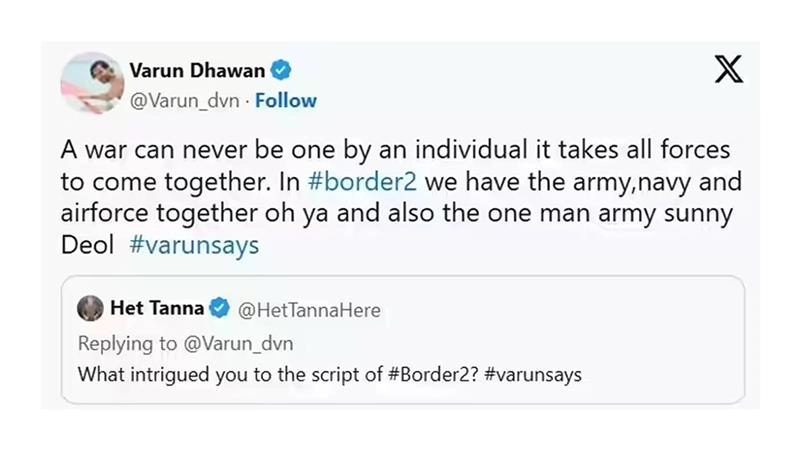Click @Varun_dvn in the Replying to line
Image resolution: width=800 pixels, height=450 pixels.
point(239,343)
